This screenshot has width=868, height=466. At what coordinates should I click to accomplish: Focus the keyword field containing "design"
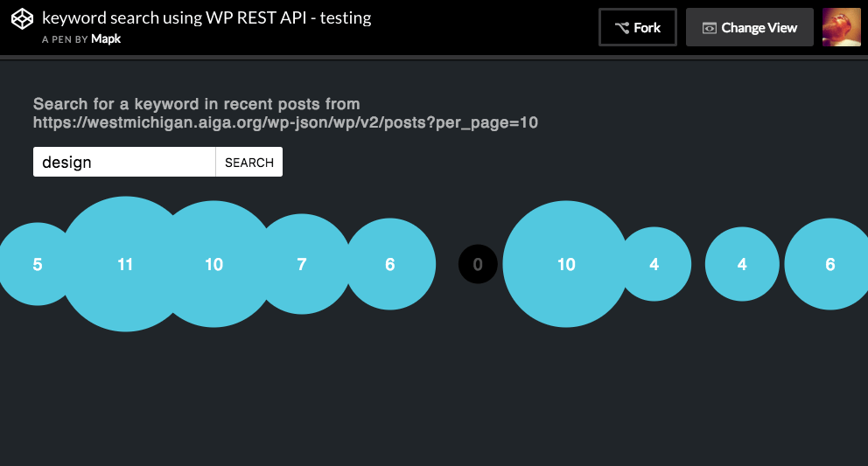coord(124,162)
